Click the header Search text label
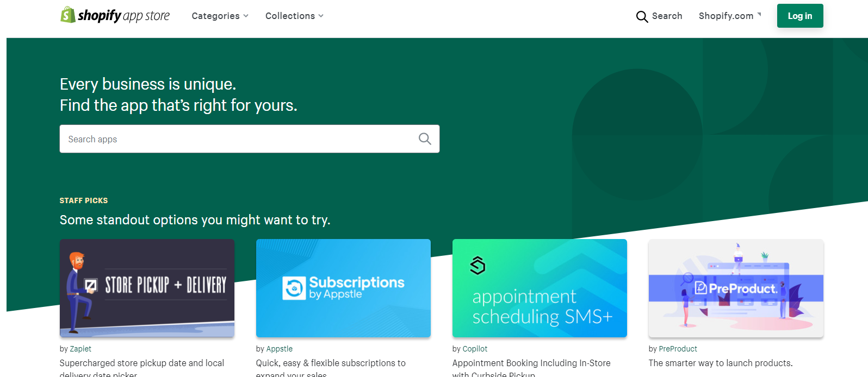Screen dimensions: 868x377 (667, 16)
